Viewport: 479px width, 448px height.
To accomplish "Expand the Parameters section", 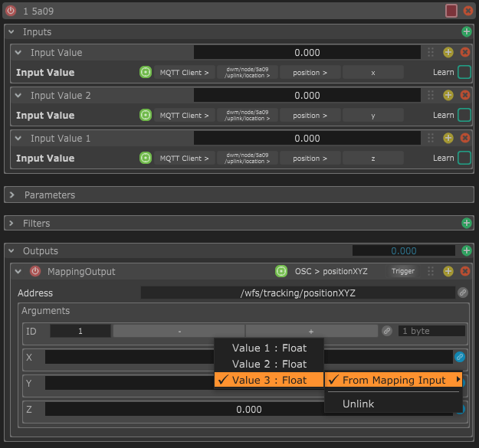I will point(12,195).
